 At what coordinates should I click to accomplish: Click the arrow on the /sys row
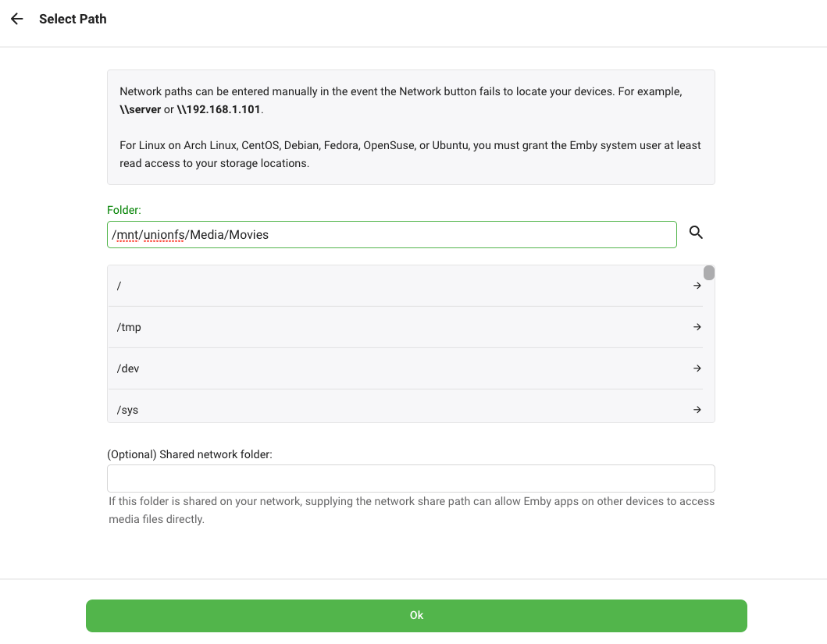697,410
